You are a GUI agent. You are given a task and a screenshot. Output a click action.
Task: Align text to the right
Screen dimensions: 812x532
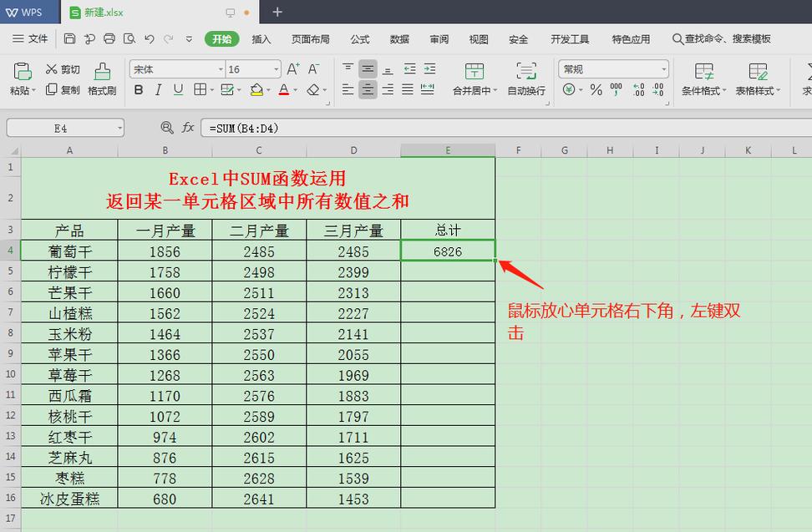(x=388, y=89)
